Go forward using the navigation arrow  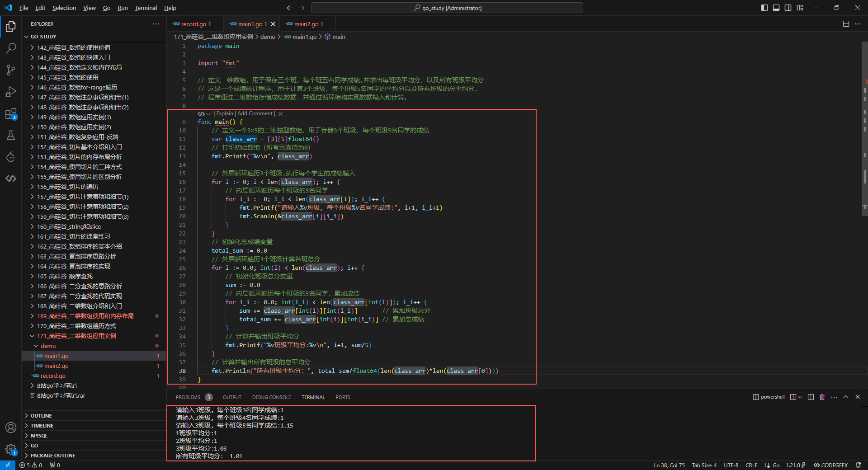point(302,8)
